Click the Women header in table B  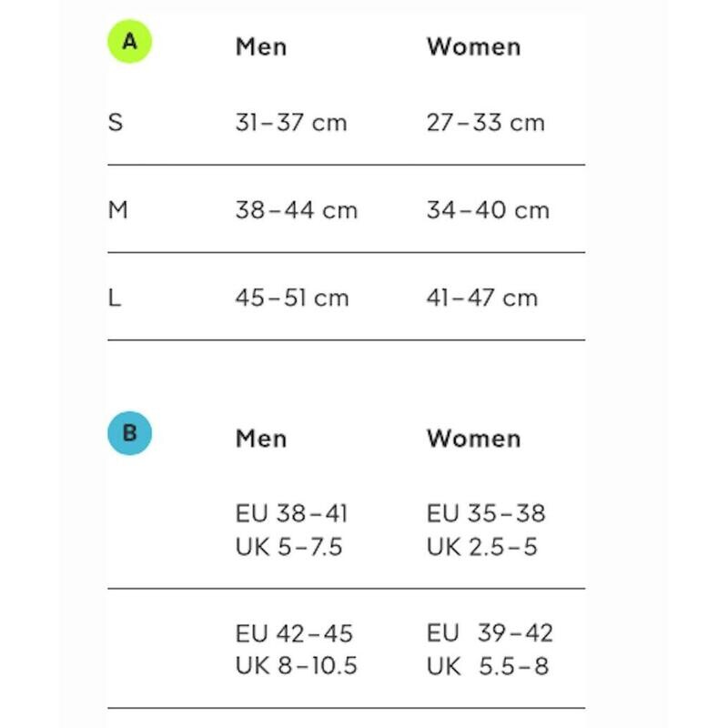(473, 438)
